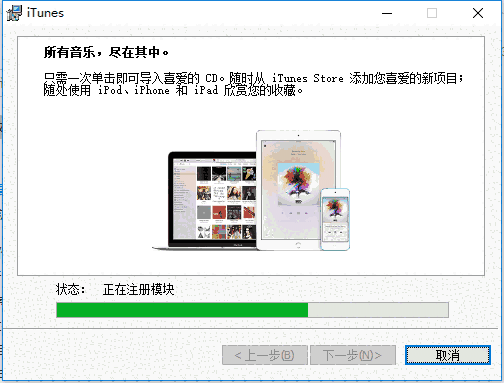The image size is (504, 383).
Task: Click the status text '正在注册模块'
Action: [138, 289]
